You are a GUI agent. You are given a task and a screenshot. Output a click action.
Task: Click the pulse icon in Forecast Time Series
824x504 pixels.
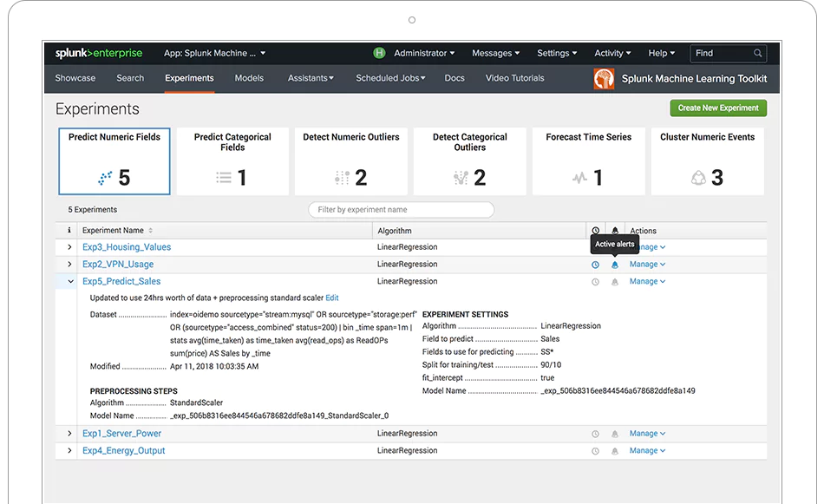coord(579,178)
